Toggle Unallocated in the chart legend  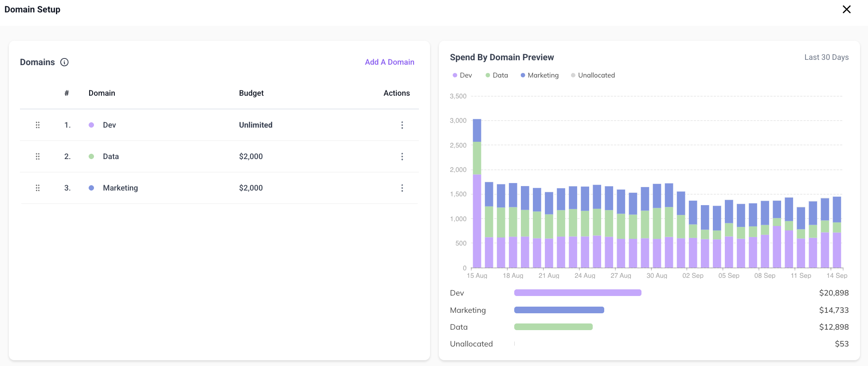pos(593,75)
